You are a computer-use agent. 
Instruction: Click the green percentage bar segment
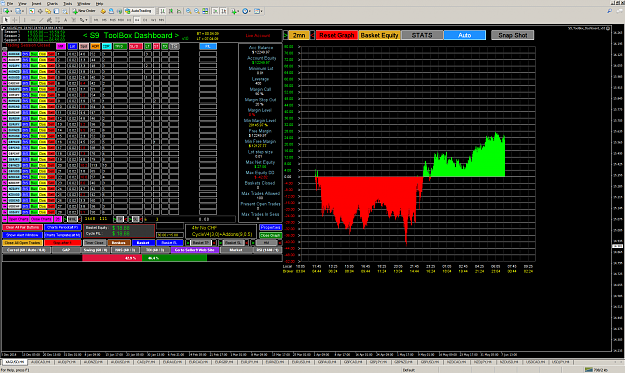(175, 258)
